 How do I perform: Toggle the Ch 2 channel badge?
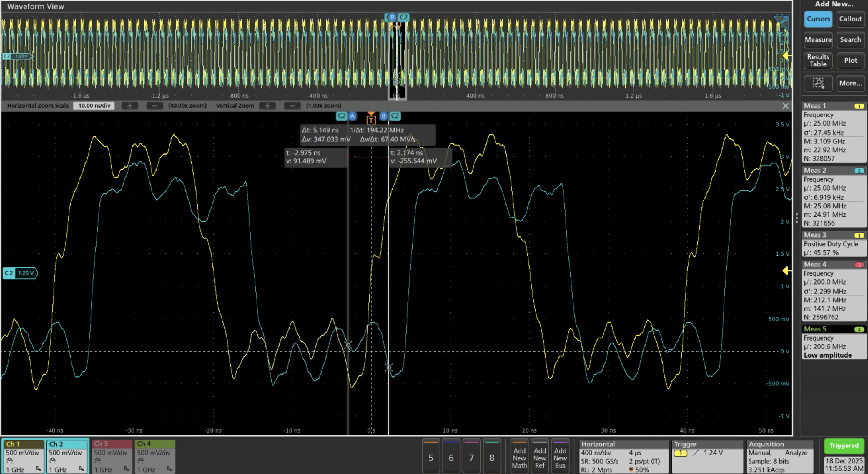click(x=67, y=456)
